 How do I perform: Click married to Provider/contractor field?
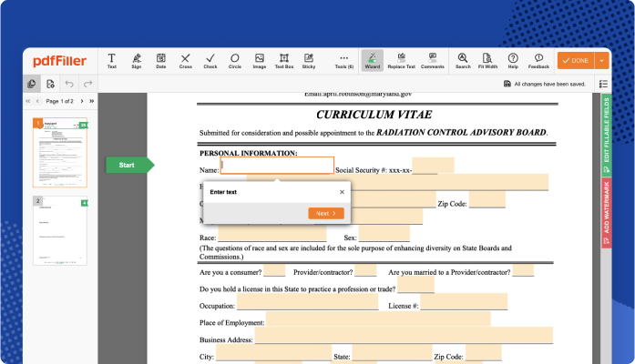(523, 270)
